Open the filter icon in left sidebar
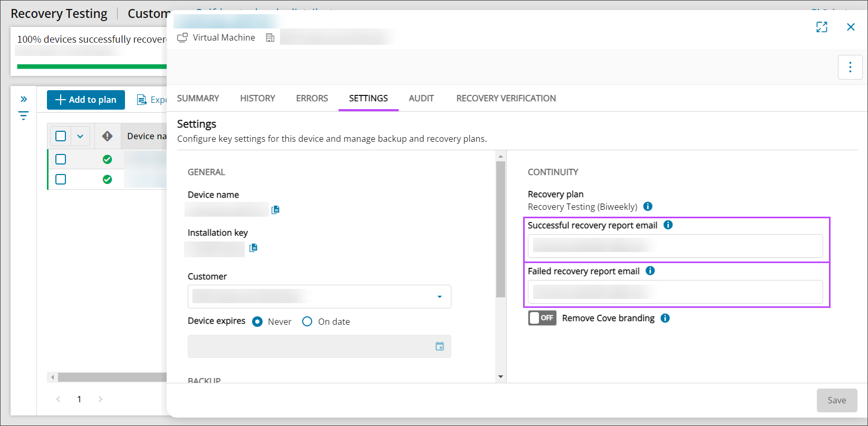 point(23,116)
